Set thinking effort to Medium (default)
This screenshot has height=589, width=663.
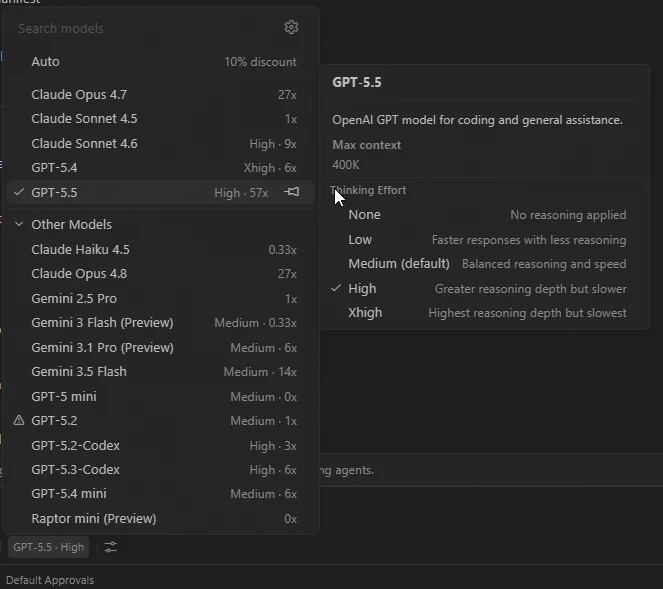[485, 264]
